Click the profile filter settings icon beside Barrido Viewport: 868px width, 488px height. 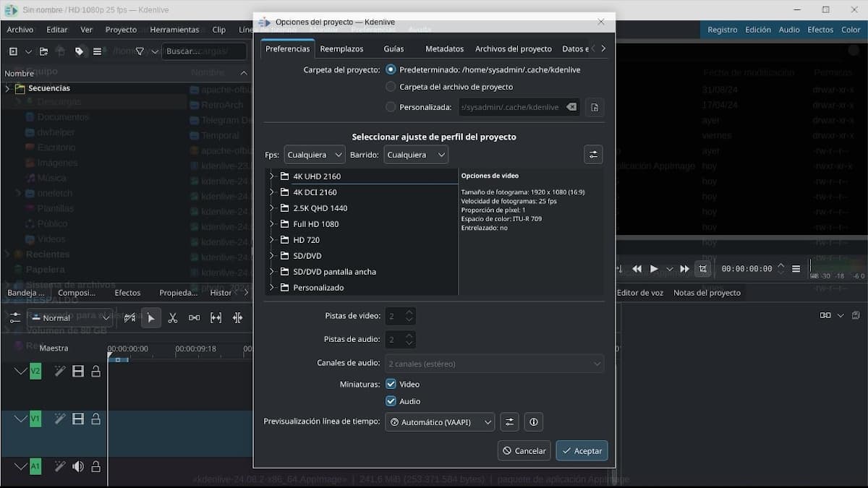click(593, 154)
